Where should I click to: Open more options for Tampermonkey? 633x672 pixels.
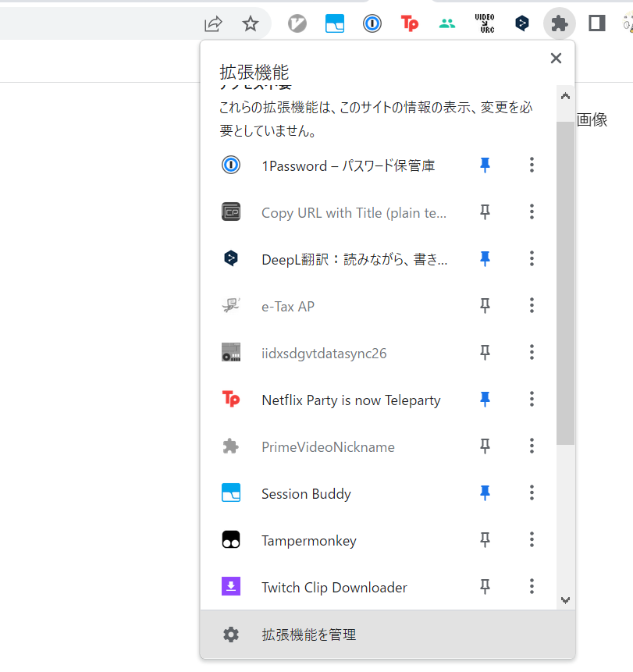[x=532, y=539]
